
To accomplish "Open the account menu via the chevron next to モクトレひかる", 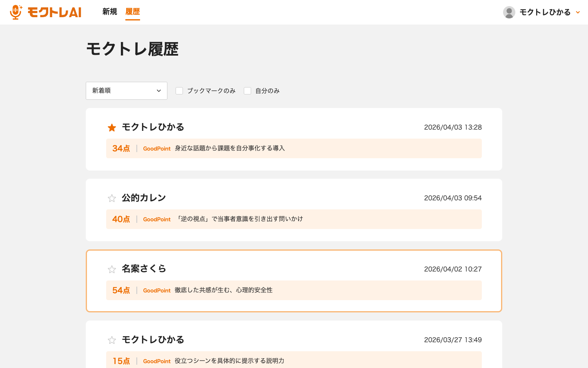I will [x=578, y=12].
